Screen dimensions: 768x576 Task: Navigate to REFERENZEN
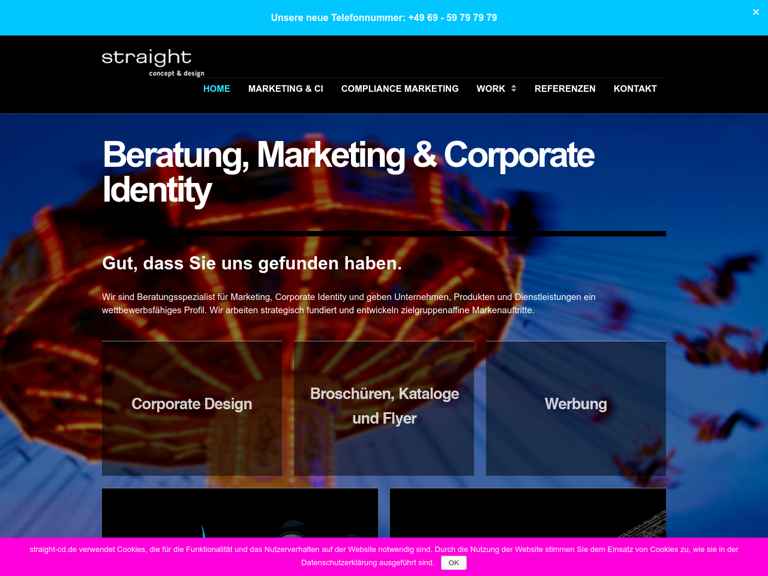[x=565, y=89]
